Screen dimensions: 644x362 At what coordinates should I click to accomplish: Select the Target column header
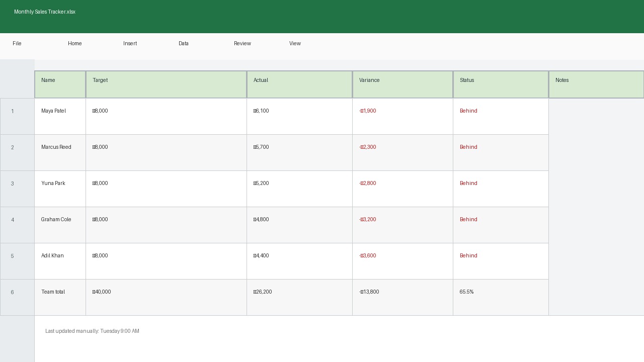click(x=166, y=84)
